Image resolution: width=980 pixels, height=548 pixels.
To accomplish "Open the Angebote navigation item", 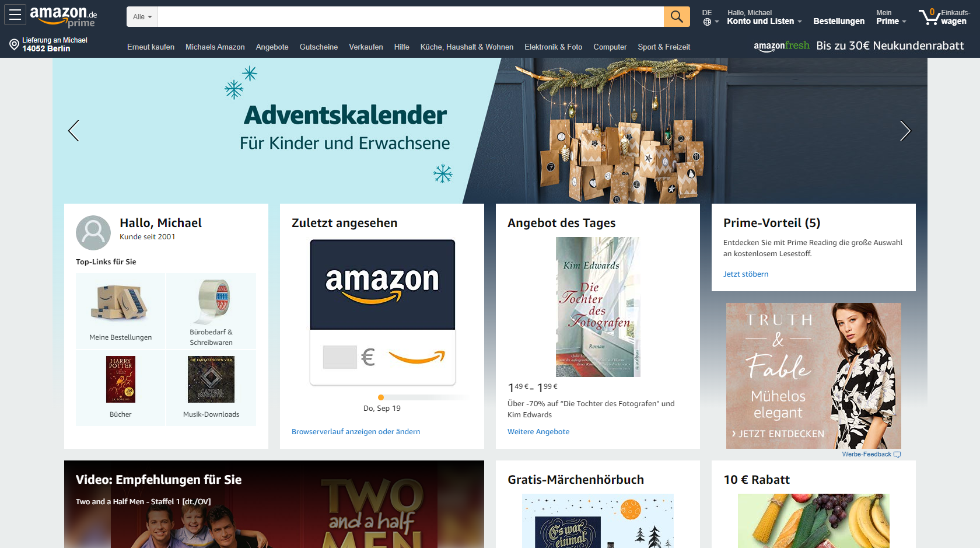I will [x=272, y=47].
